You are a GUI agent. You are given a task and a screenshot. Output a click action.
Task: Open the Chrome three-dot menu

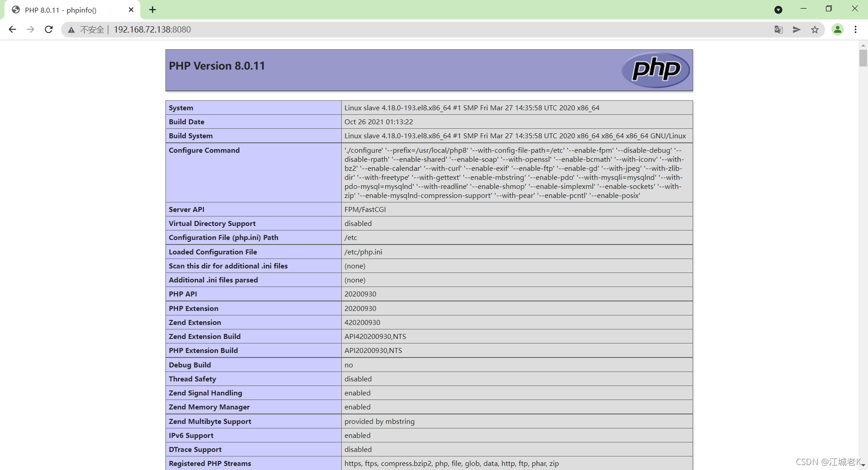point(855,29)
